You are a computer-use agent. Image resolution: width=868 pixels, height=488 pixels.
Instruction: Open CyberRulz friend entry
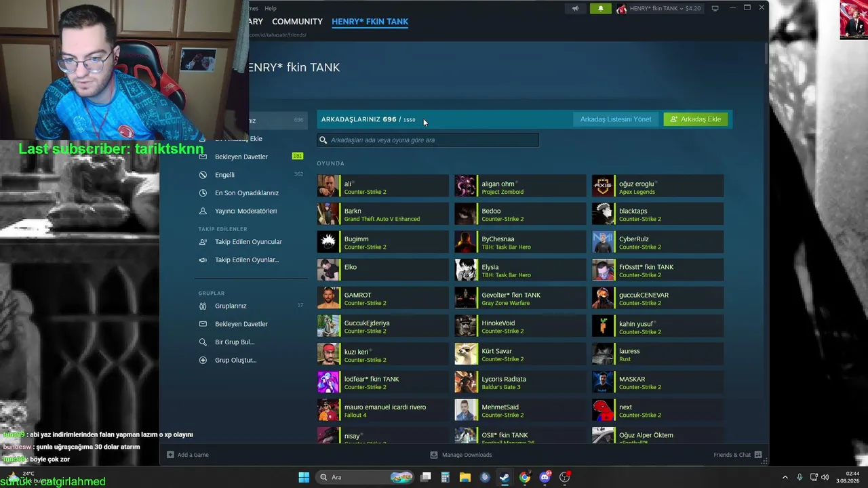click(x=658, y=242)
